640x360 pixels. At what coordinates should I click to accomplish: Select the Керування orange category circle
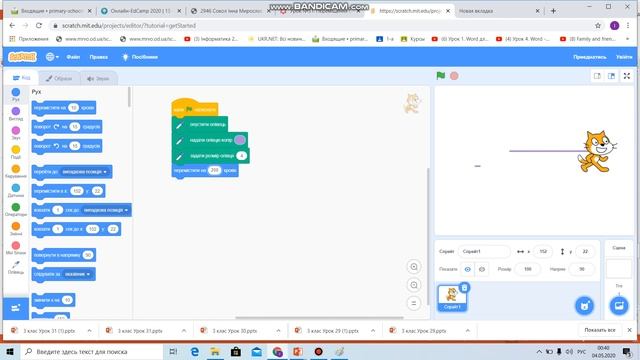click(16, 169)
